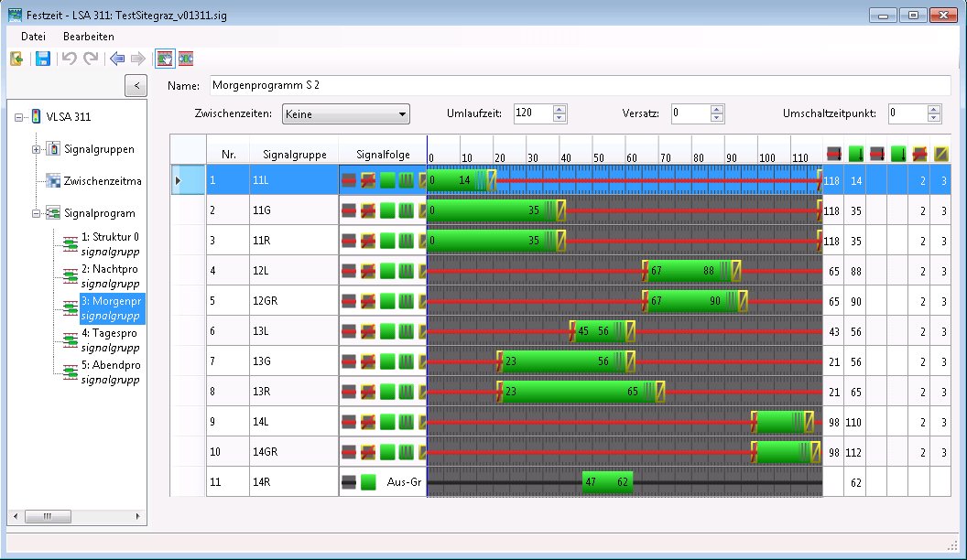Increase the Umlaufzeit value with up arrow
This screenshot has height=560, width=967.
tap(560, 109)
